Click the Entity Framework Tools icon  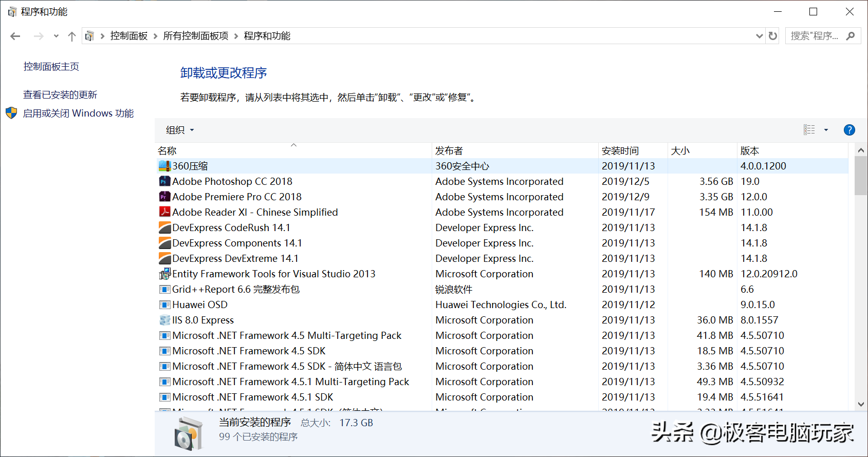pos(164,274)
